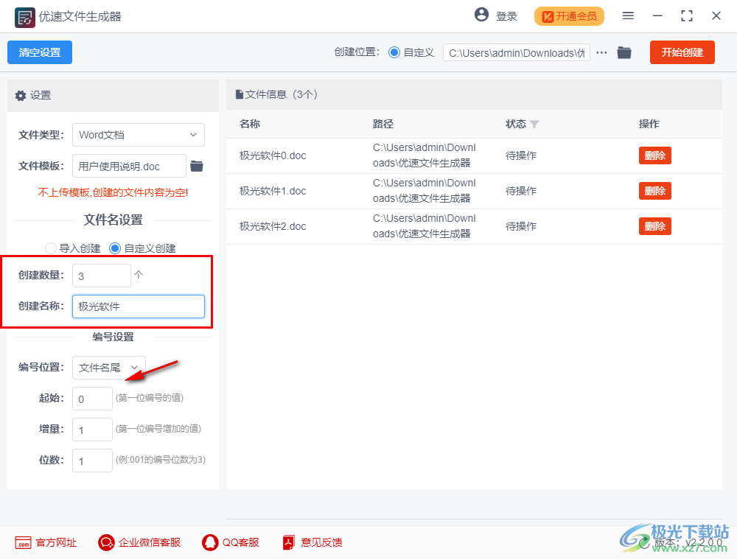This screenshot has height=560, width=737.
Task: Click the 清空设置 button
Action: [39, 52]
